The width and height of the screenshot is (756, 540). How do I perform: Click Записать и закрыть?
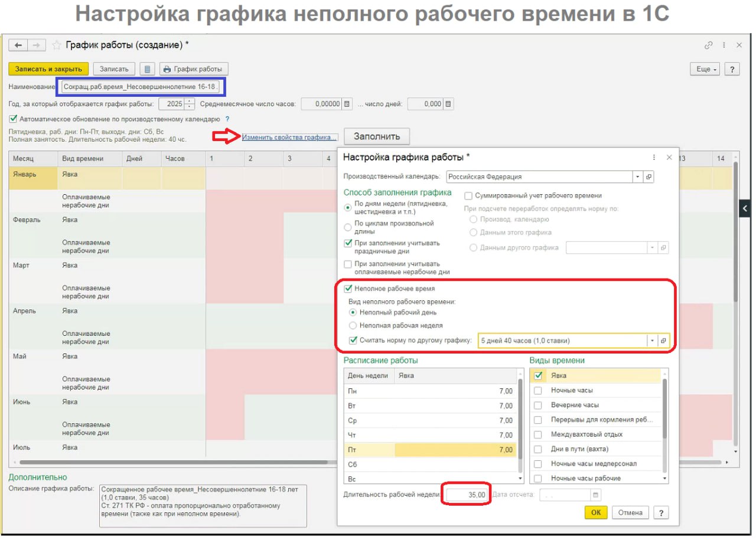[x=48, y=69]
